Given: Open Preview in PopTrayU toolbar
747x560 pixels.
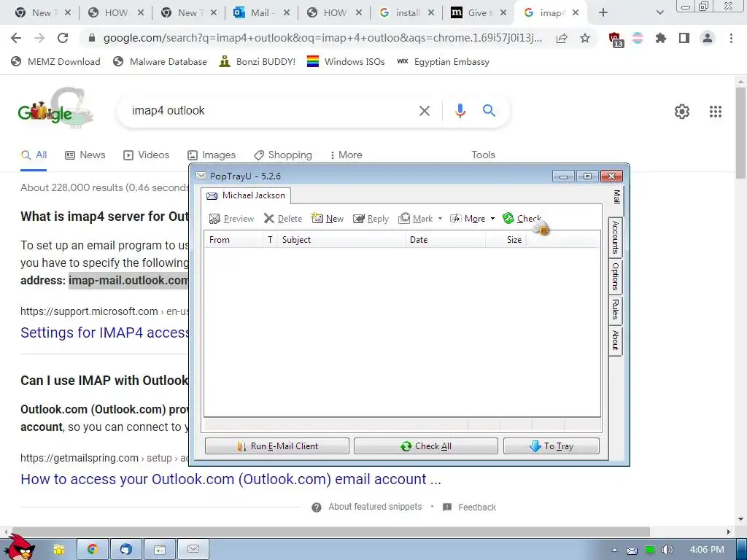Looking at the screenshot, I should [x=231, y=219].
